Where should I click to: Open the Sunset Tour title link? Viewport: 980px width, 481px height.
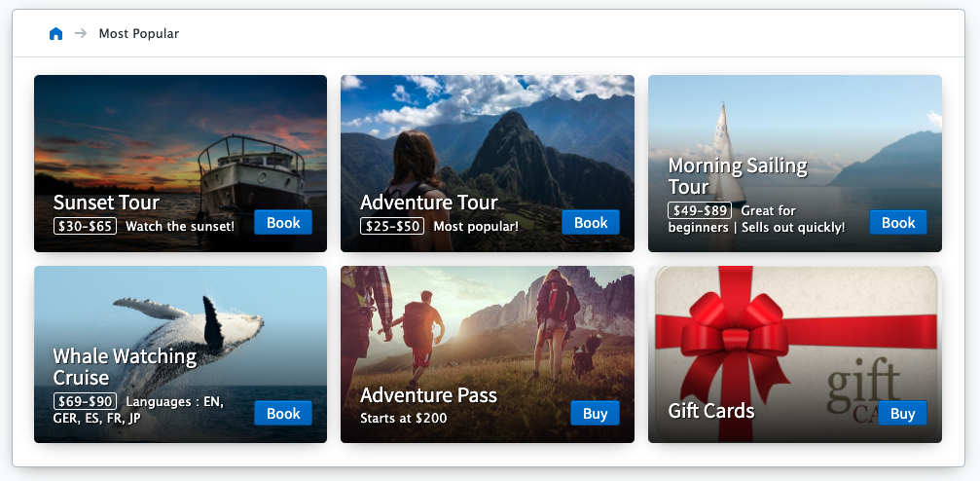coord(106,203)
